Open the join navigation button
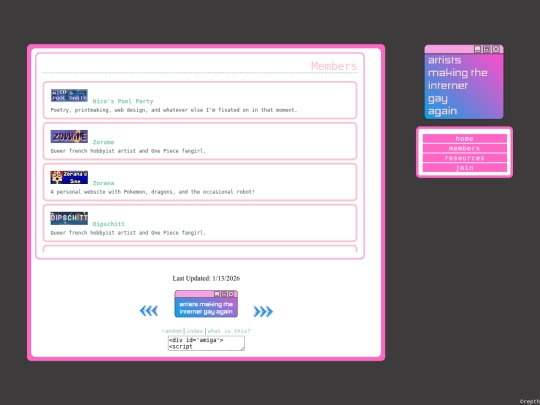 (x=464, y=168)
